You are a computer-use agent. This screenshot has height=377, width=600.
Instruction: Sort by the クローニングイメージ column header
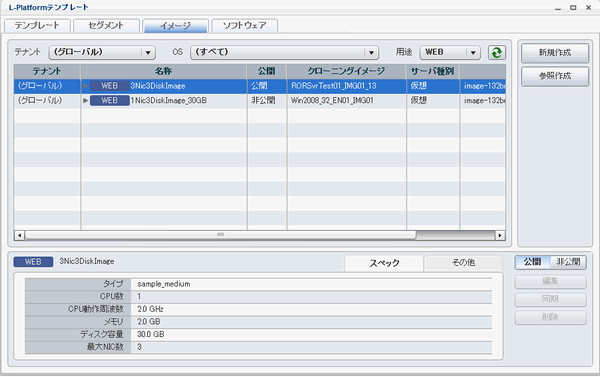(x=346, y=71)
